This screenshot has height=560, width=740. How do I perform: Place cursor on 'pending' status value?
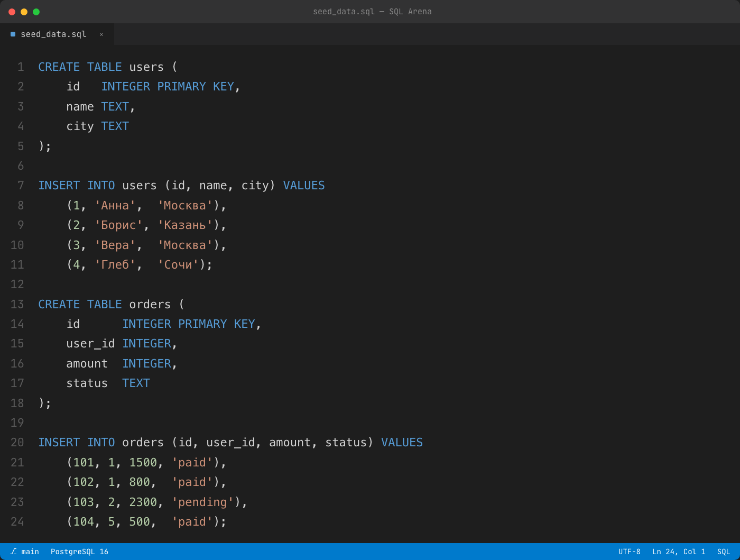click(202, 502)
